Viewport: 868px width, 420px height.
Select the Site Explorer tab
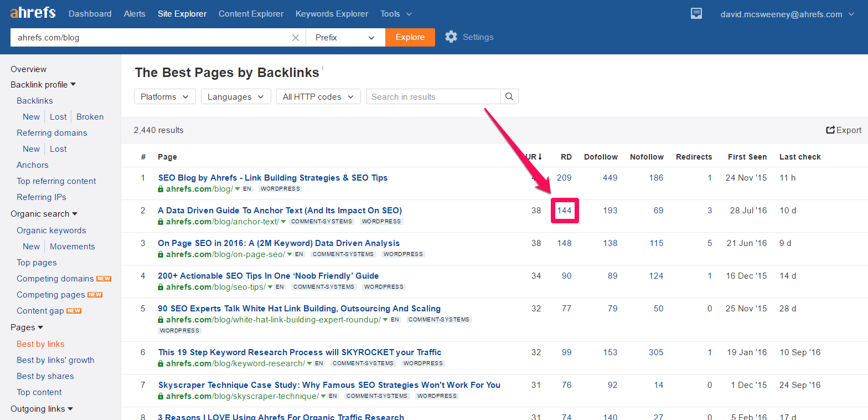click(182, 14)
